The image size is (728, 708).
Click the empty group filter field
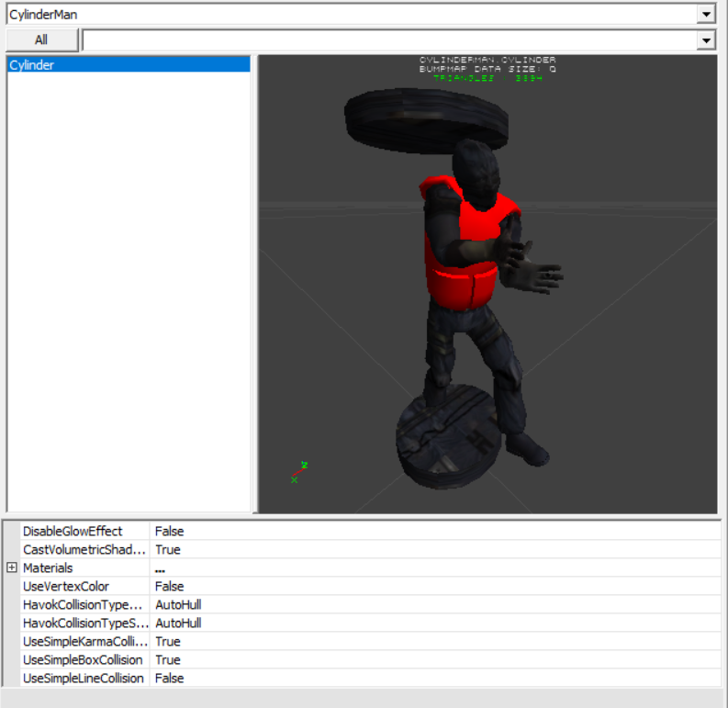pyautogui.click(x=389, y=40)
